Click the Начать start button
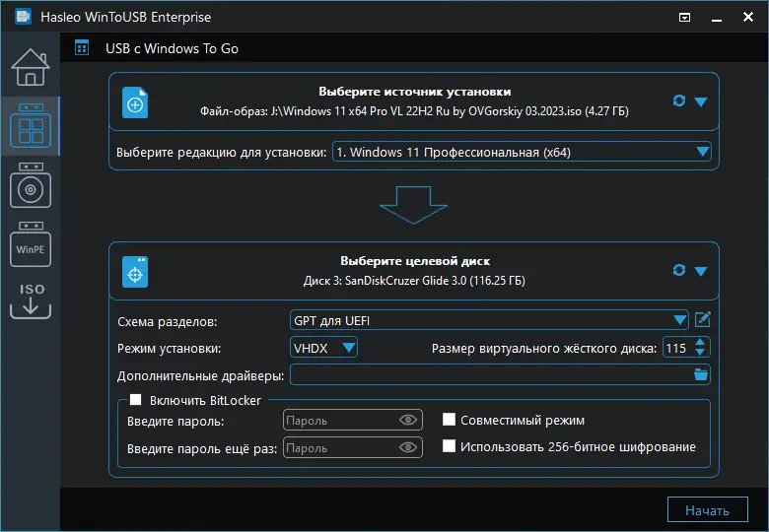 [x=707, y=510]
